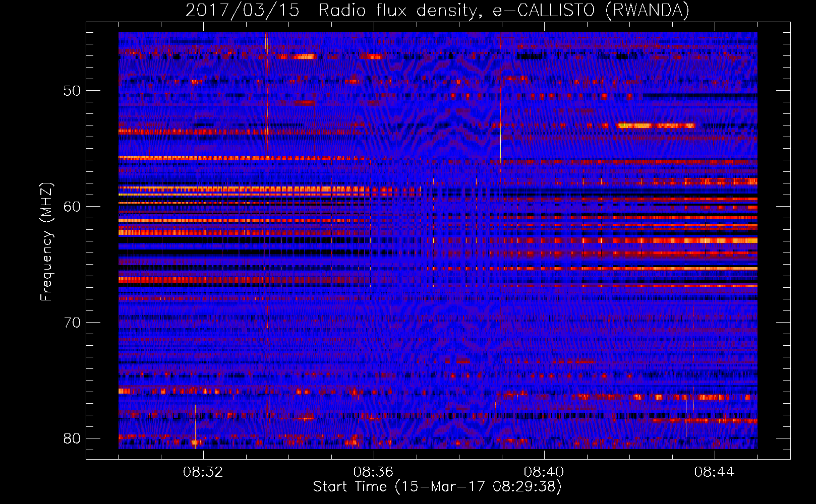This screenshot has width=816, height=504.
Task: Click the time tick label 08:44
Action: [x=715, y=472]
